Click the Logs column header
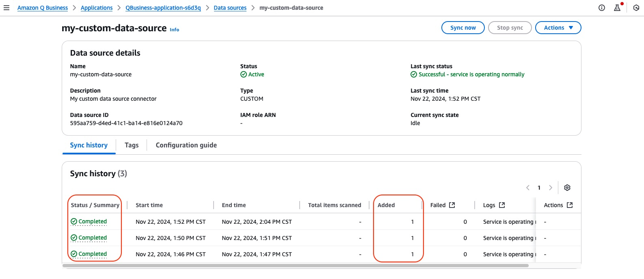 point(489,205)
